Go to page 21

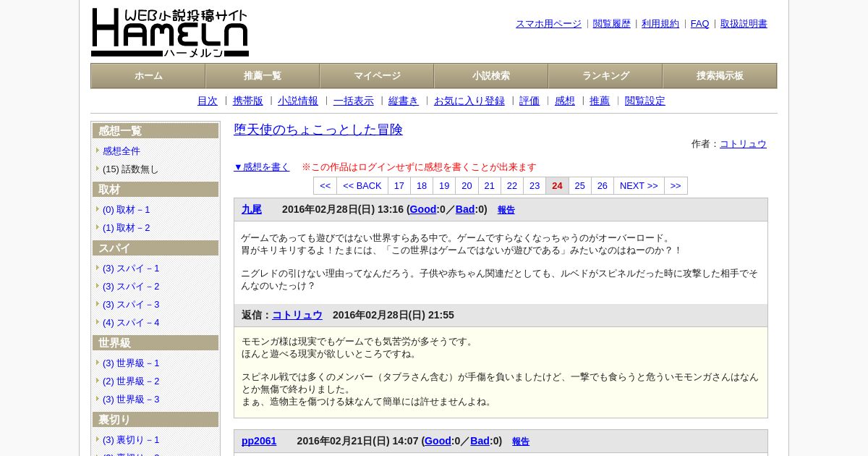coord(490,186)
